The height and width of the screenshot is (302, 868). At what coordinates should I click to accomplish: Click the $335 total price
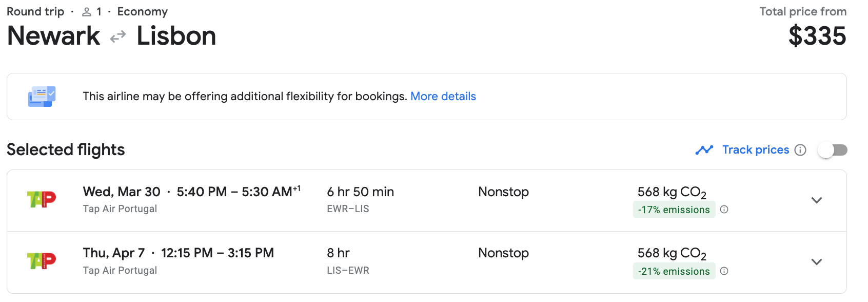coord(817,36)
